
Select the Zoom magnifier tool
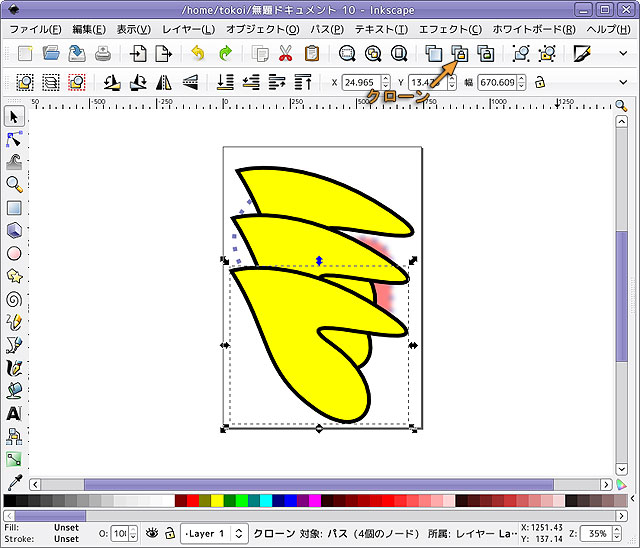point(14,184)
